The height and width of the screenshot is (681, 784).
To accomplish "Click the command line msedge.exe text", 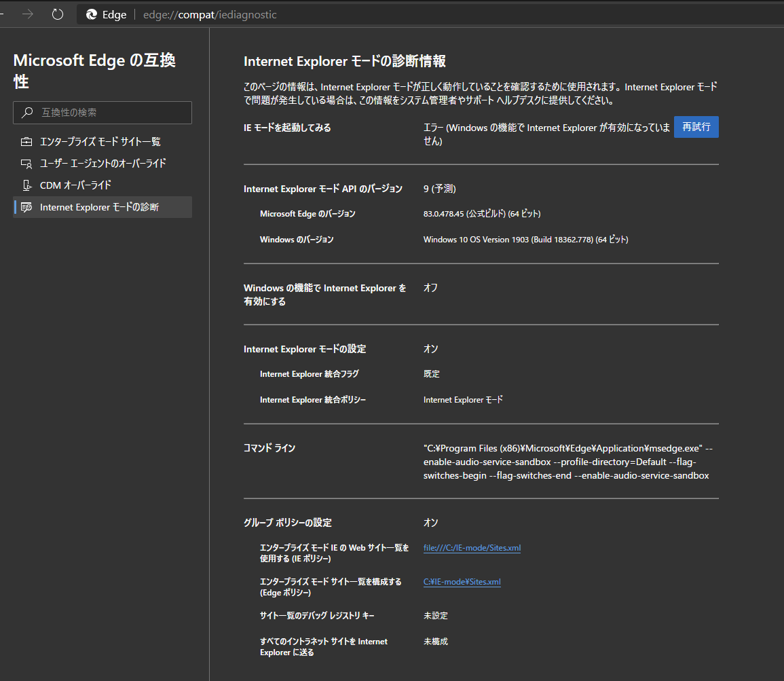I will tap(568, 462).
